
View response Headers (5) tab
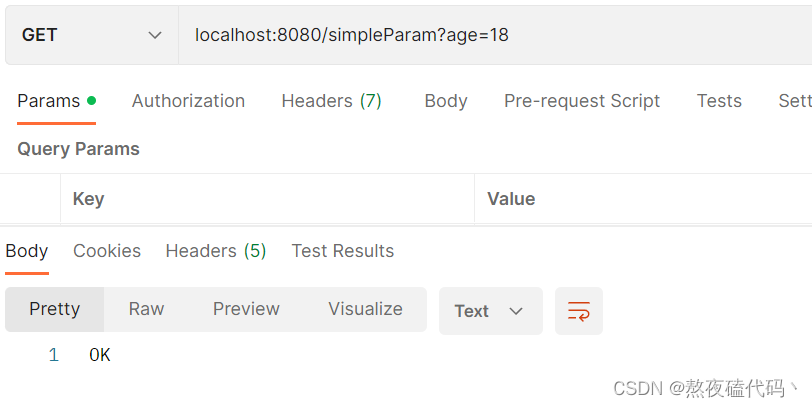pos(216,251)
